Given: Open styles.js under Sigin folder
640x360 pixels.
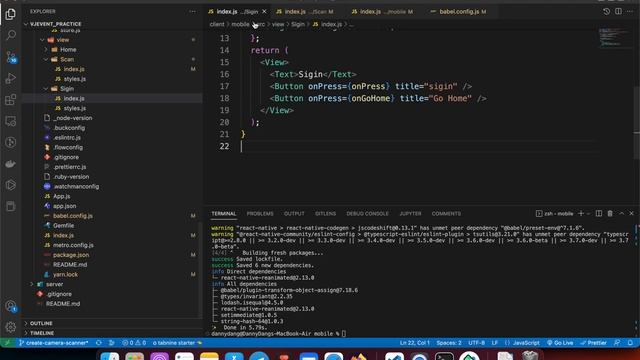Looking at the screenshot, I should pos(75,108).
